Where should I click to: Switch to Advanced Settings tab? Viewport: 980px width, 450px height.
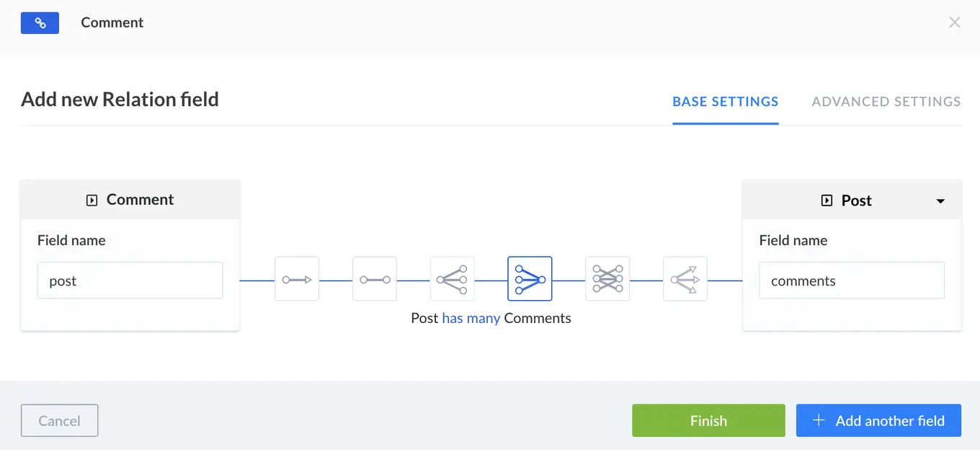point(886,102)
